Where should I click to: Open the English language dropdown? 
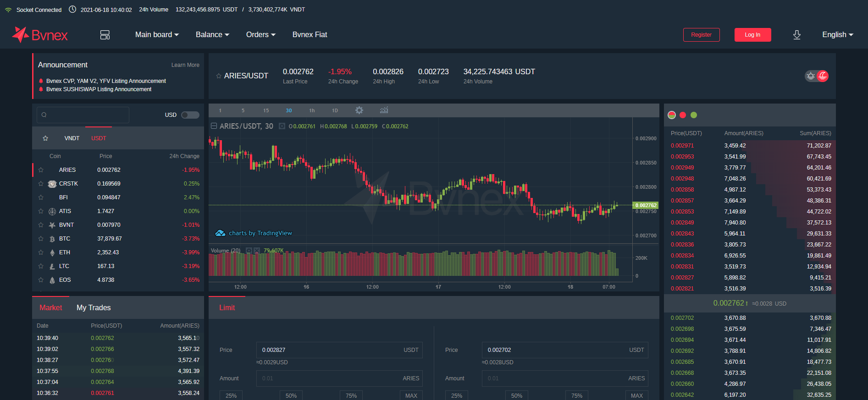(x=838, y=35)
